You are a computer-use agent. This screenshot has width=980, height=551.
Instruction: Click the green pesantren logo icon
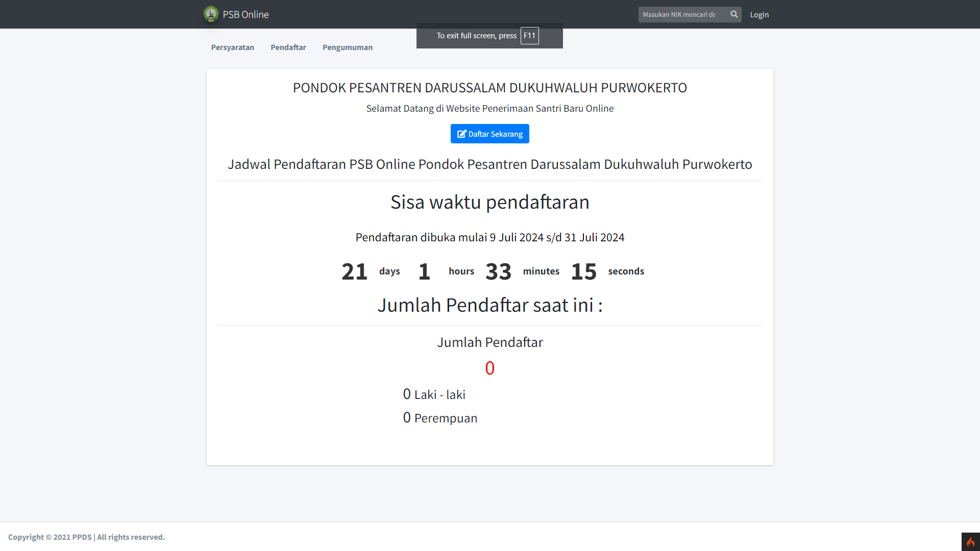(211, 14)
